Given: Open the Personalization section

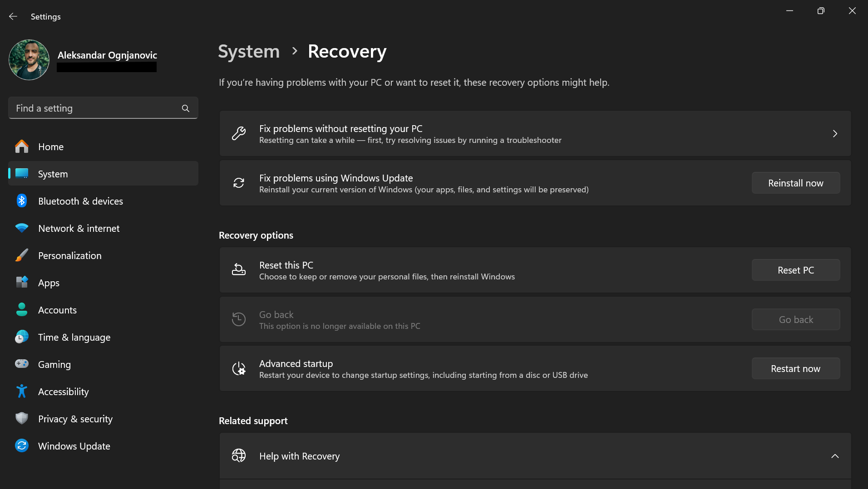Looking at the screenshot, I should 103,255.
